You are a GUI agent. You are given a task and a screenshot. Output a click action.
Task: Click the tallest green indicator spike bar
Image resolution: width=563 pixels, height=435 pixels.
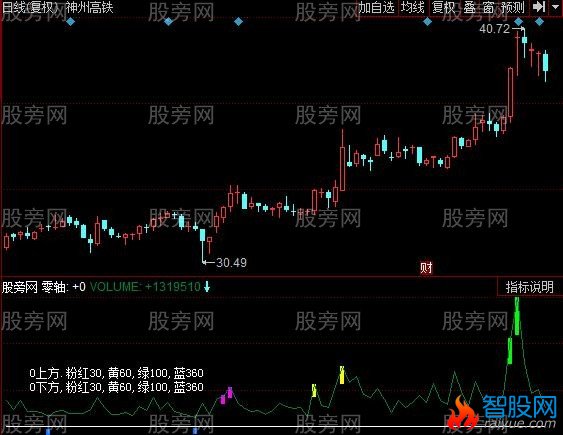pyautogui.click(x=517, y=316)
